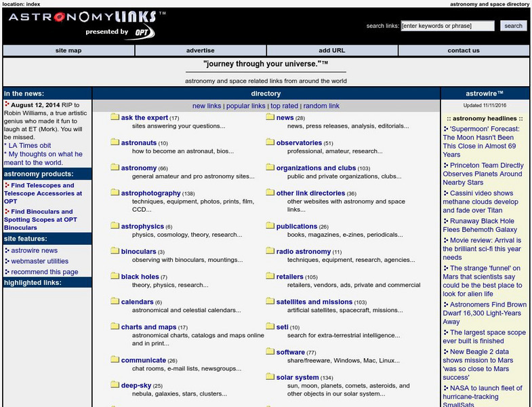
Task: Select the popular links menu item
Action: pos(245,106)
